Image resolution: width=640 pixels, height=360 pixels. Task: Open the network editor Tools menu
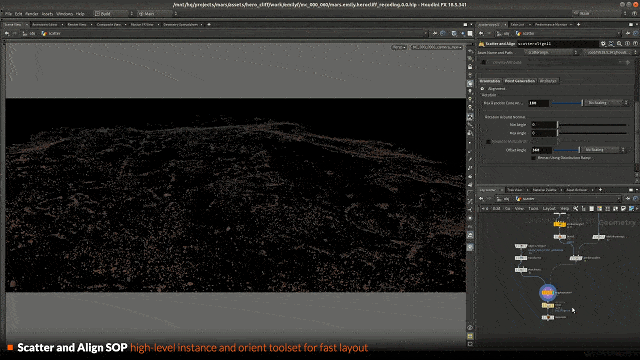tap(533, 209)
